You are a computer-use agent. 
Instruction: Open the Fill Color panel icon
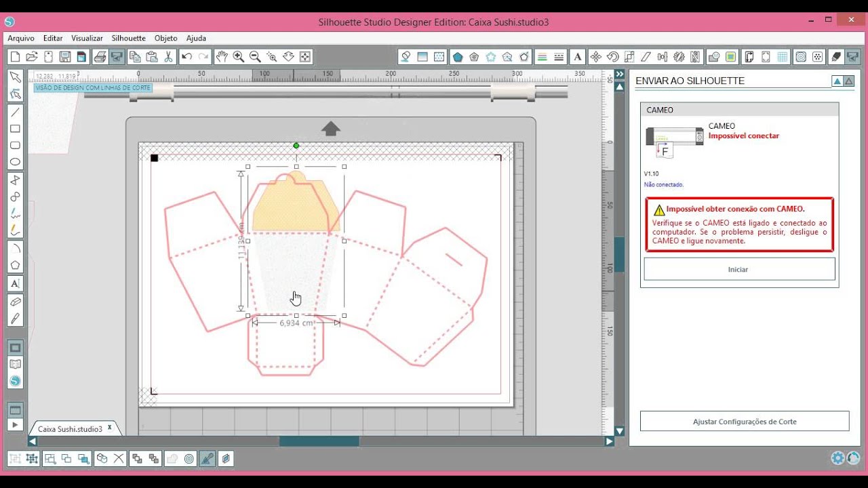tap(406, 57)
